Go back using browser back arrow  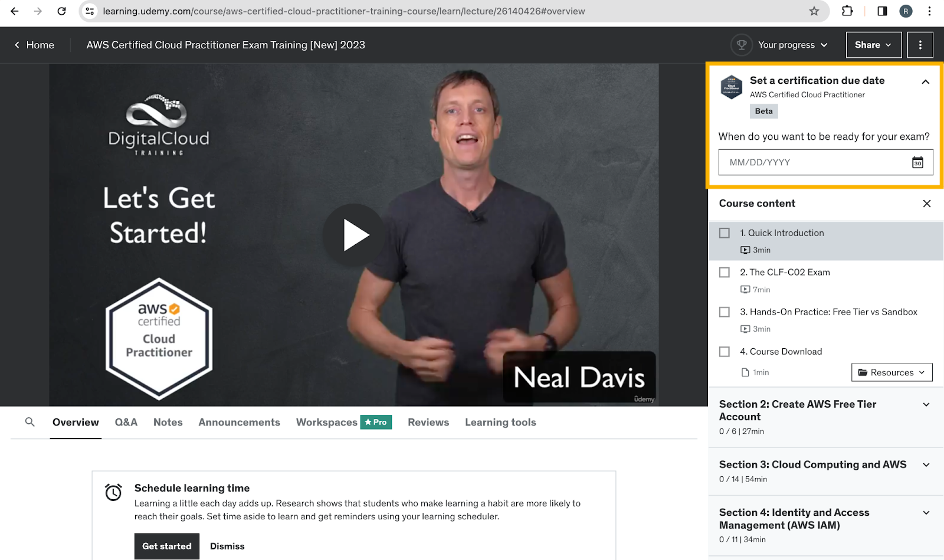15,11
